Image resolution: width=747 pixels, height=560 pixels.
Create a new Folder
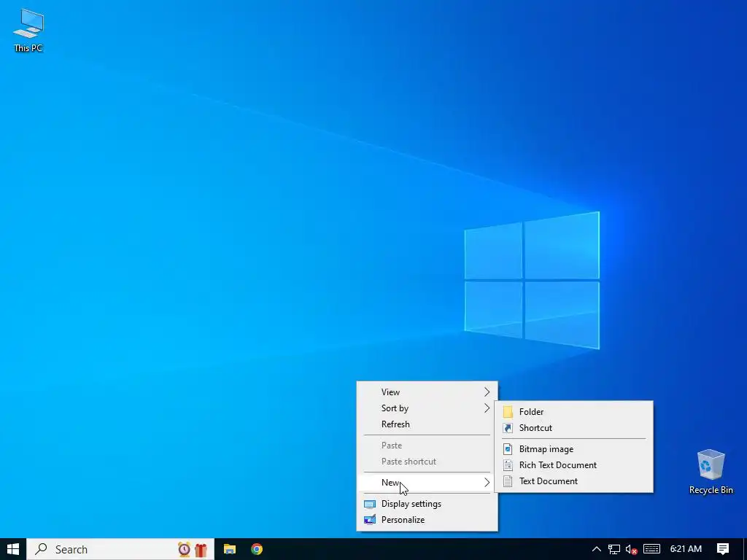[x=573, y=412]
